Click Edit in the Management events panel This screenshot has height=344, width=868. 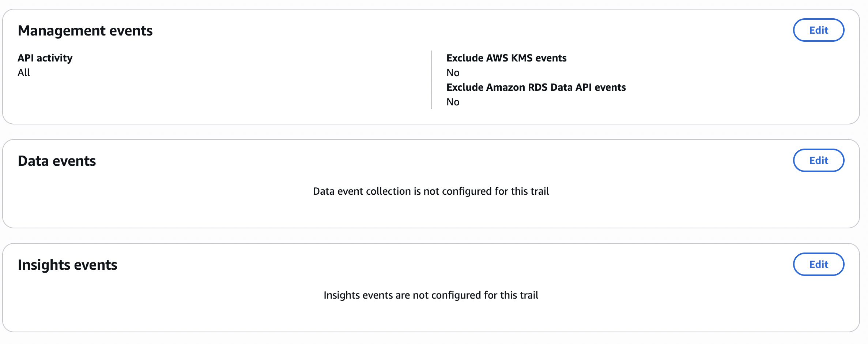tap(818, 30)
